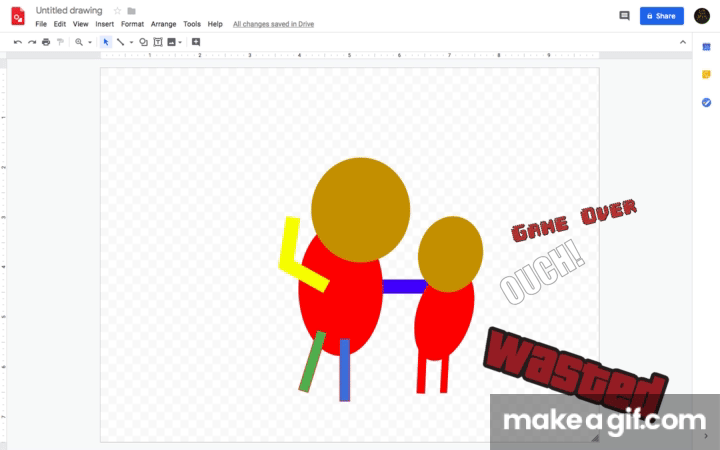Click the Untitled drawing title field

69,11
